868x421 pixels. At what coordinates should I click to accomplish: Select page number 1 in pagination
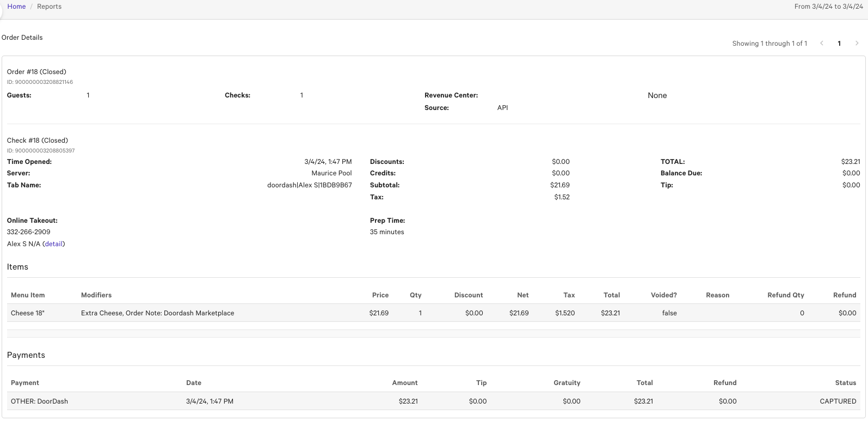(839, 44)
